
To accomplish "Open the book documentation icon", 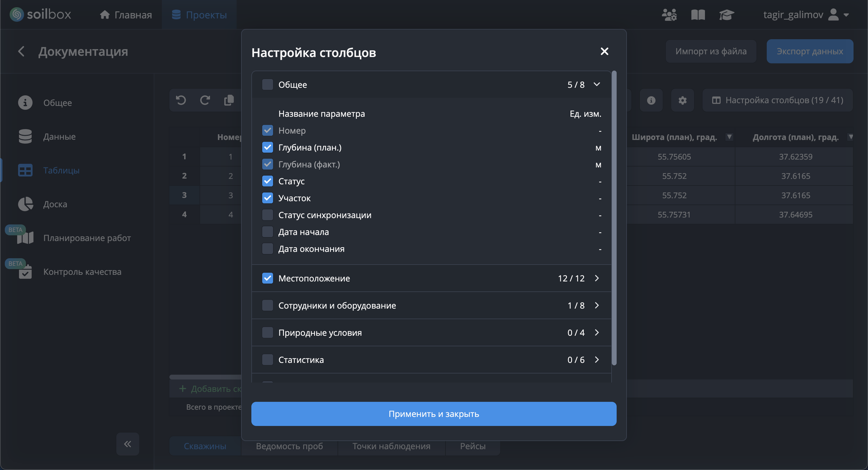I will coord(698,15).
